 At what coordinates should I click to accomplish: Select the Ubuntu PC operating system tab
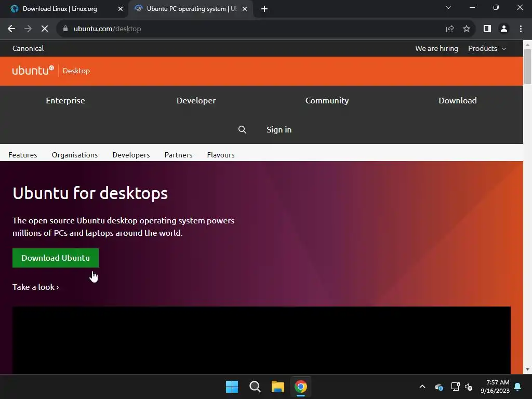pyautogui.click(x=191, y=9)
